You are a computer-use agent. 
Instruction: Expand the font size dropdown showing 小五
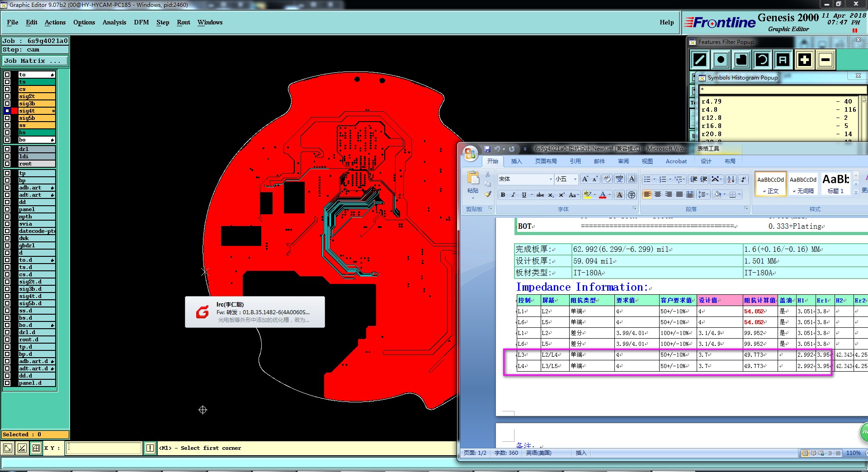pyautogui.click(x=575, y=179)
